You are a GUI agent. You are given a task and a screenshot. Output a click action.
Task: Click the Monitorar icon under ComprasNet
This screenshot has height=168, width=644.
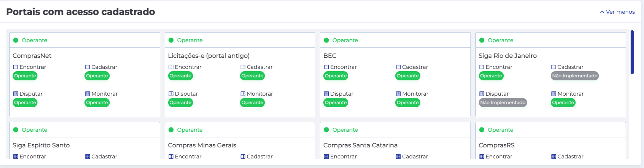click(88, 94)
